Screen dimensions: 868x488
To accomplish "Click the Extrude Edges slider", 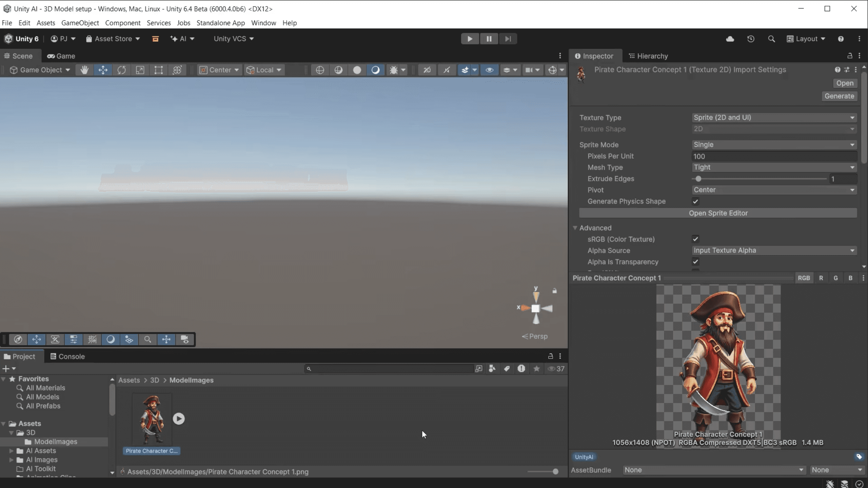I will (x=759, y=179).
